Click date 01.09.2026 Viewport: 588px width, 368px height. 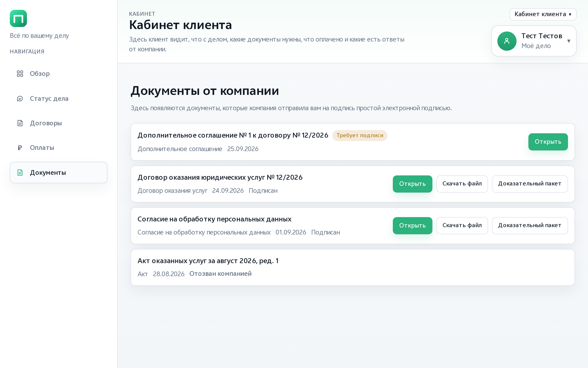click(x=291, y=232)
